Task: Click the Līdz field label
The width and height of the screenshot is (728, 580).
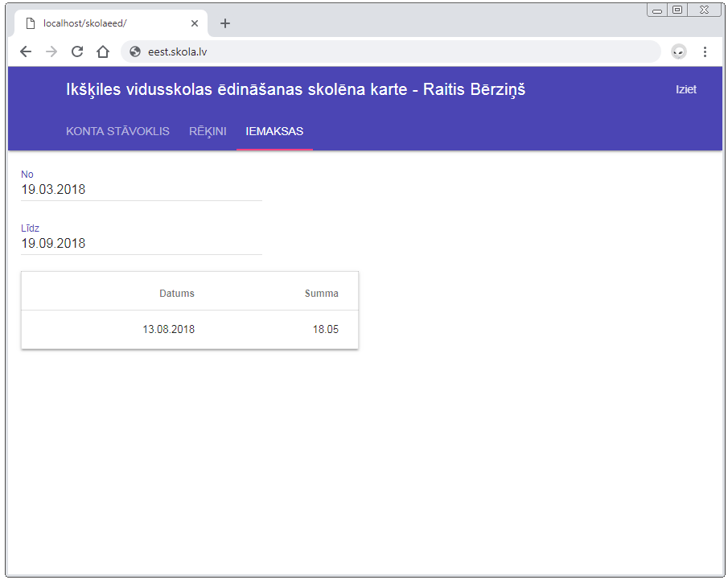Action: 31,228
